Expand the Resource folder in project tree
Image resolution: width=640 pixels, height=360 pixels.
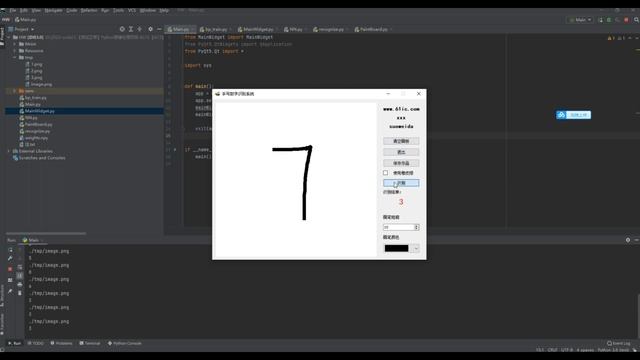[15, 51]
